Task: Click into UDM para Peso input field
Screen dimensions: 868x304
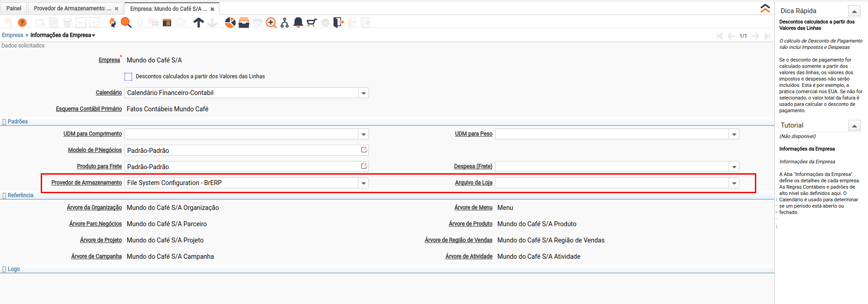Action: 612,134
